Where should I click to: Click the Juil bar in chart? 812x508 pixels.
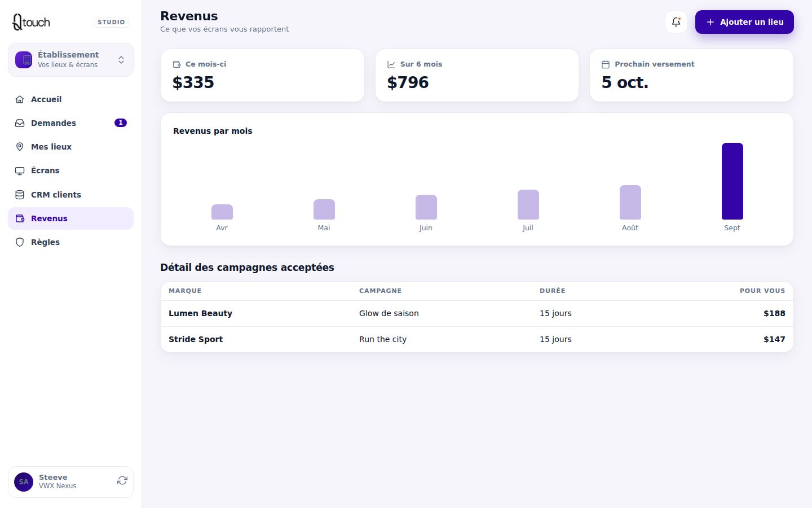(528, 204)
